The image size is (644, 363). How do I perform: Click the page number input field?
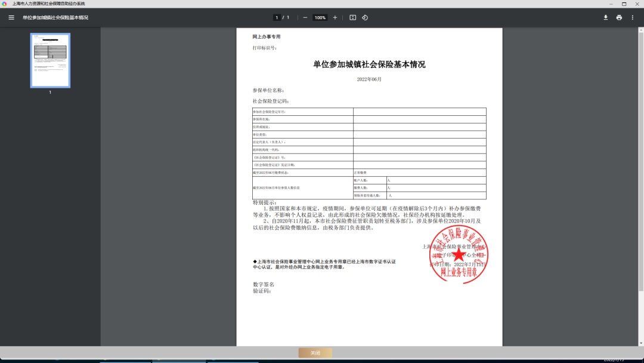(277, 17)
